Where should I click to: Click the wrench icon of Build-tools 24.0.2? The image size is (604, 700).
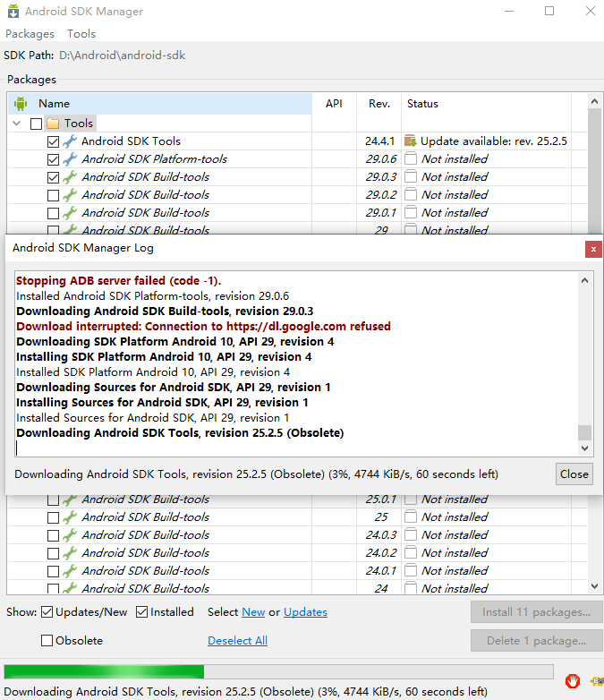pos(69,552)
